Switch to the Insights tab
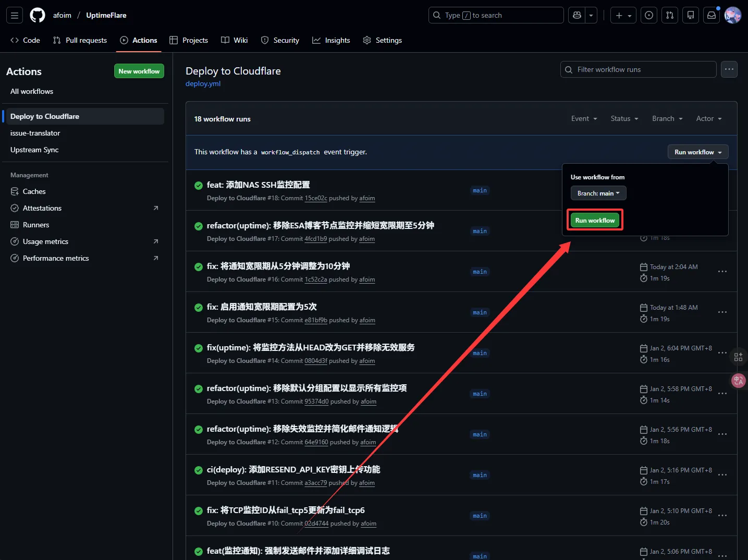This screenshot has width=748, height=560. pyautogui.click(x=331, y=40)
